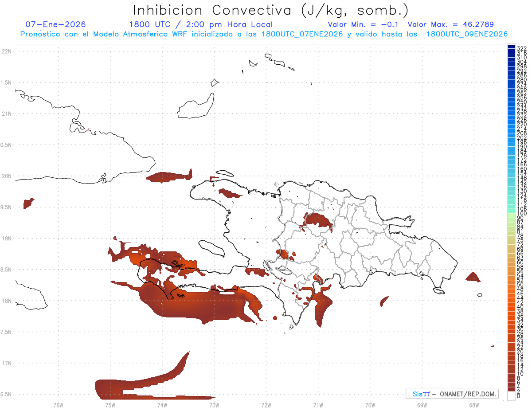532x411 pixels.
Task: Click the 'Valor Max. = 46.2789' readout
Action: (451, 24)
